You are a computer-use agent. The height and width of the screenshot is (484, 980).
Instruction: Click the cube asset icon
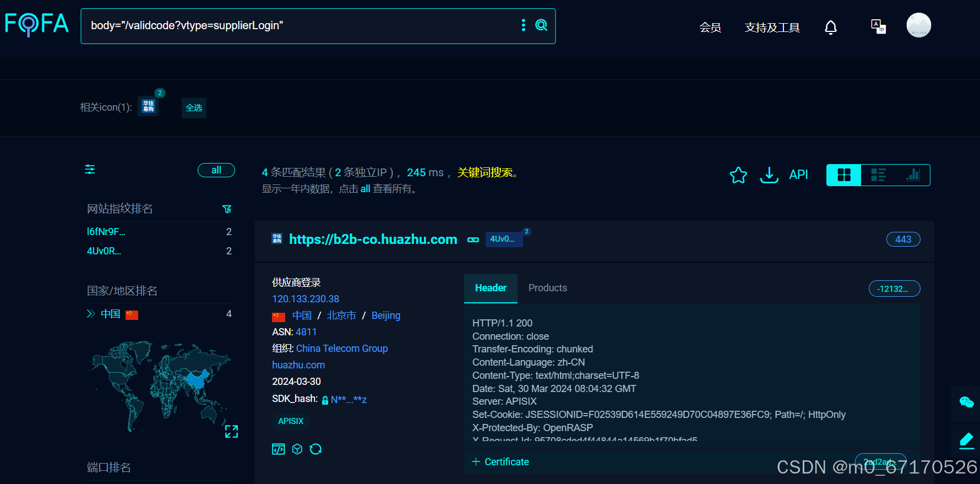297,449
